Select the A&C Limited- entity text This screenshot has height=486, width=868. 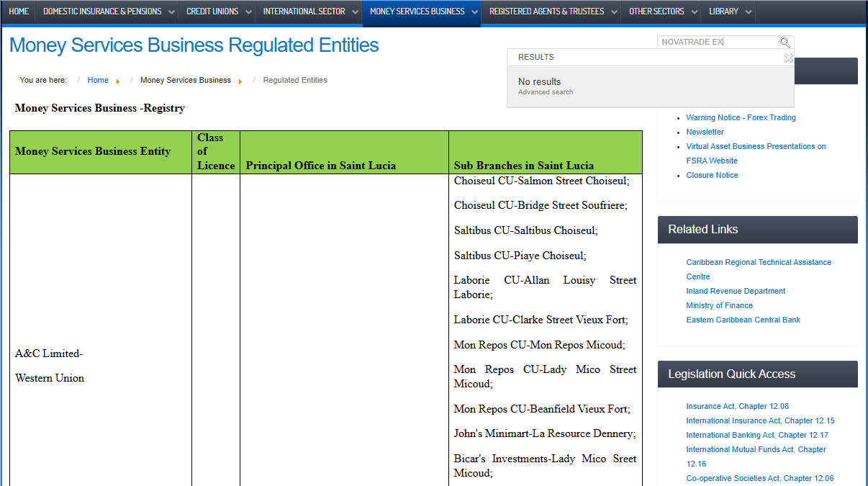[49, 354]
